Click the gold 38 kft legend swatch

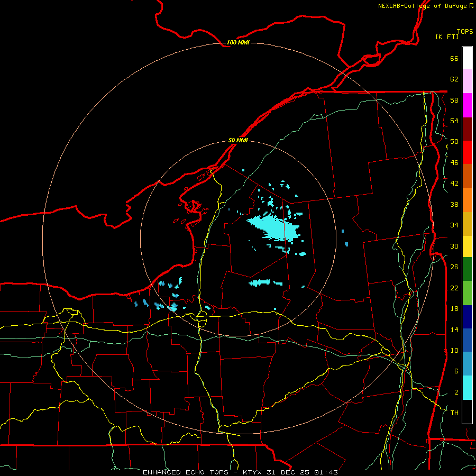pos(467,223)
